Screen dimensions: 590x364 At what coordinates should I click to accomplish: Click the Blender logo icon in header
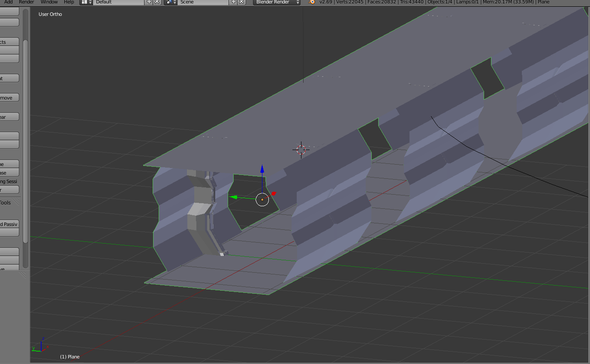click(312, 2)
